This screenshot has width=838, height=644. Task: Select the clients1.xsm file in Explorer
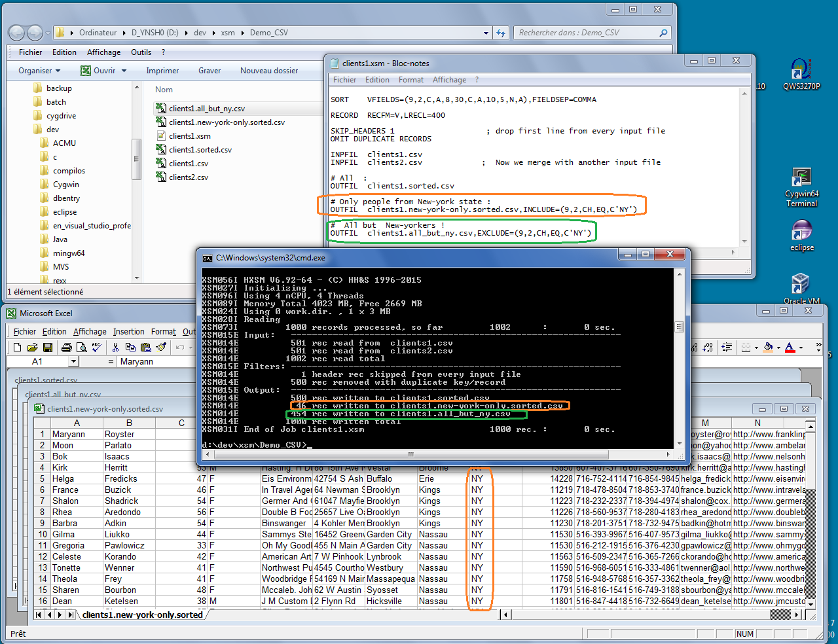pos(189,136)
